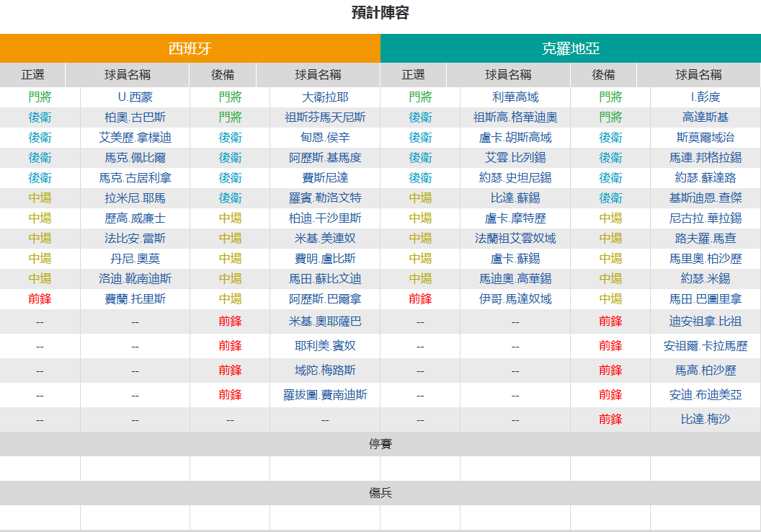
Task: Select player 歷高.威廉士
Action: click(x=135, y=218)
